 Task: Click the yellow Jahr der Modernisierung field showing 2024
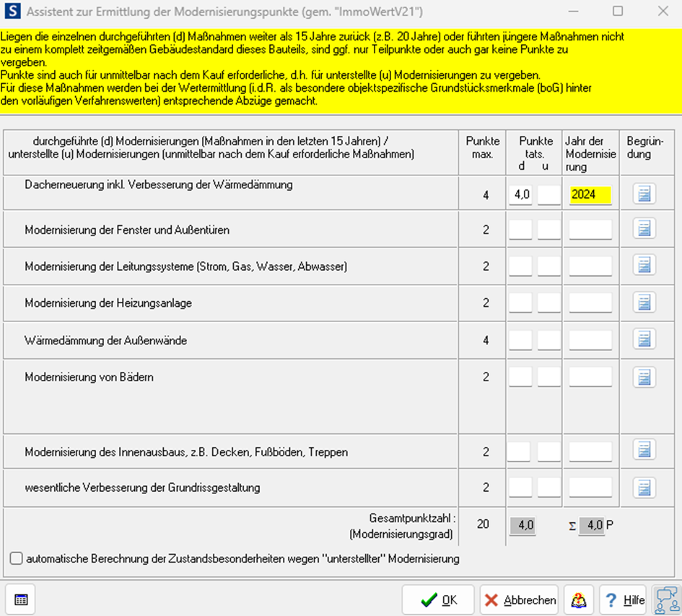click(x=590, y=194)
